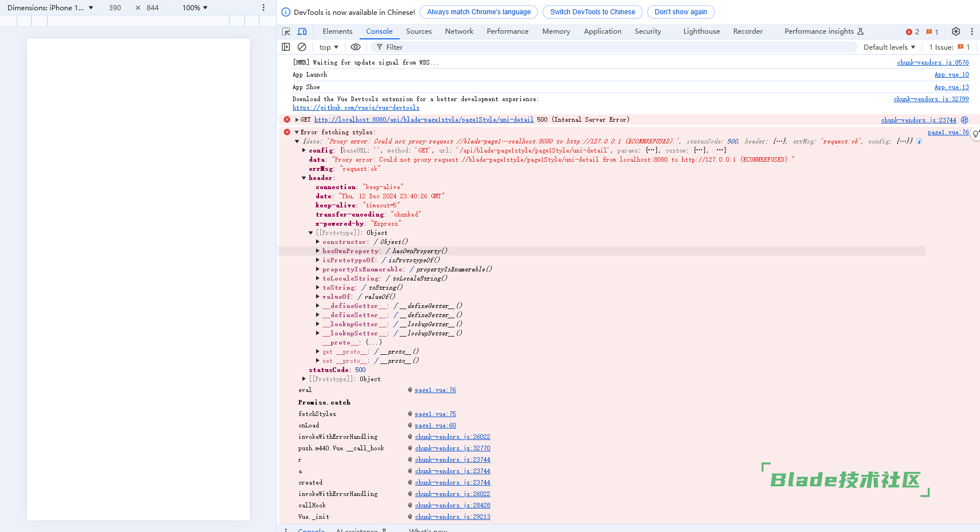
Task: Select the statusCode 500 value
Action: 360,370
